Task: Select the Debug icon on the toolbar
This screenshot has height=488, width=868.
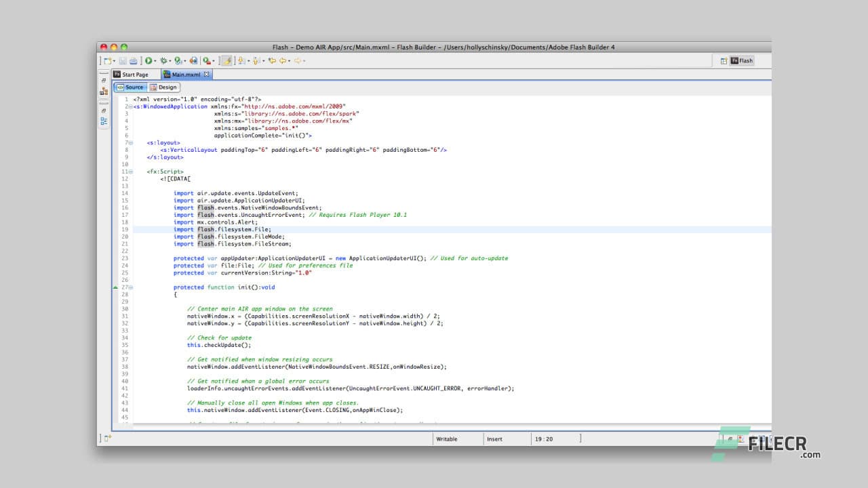Action: point(163,61)
